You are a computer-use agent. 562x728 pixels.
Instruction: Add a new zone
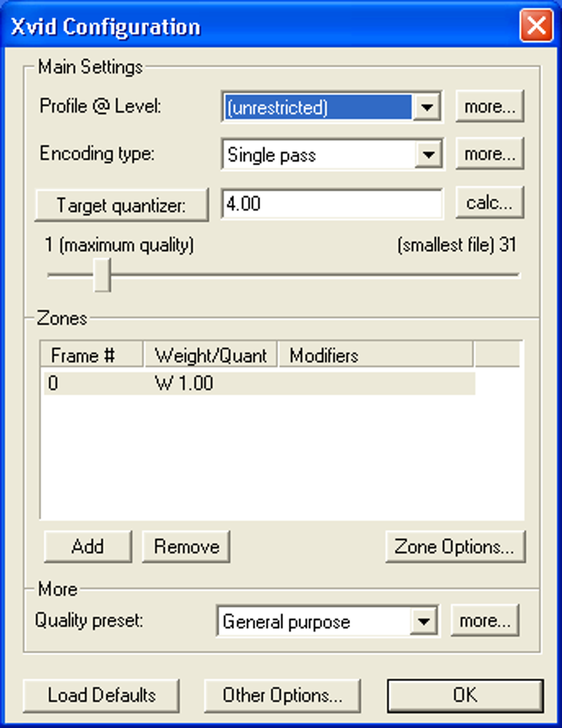pyautogui.click(x=88, y=546)
